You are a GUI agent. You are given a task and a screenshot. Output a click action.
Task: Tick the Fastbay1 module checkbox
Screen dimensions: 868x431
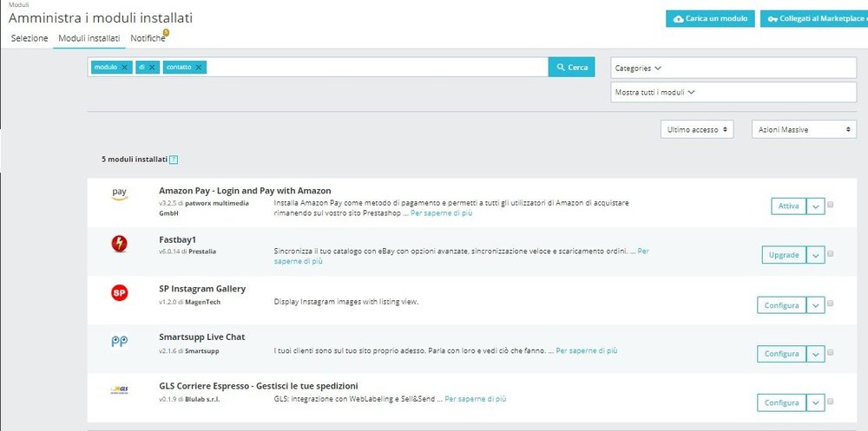tap(831, 254)
